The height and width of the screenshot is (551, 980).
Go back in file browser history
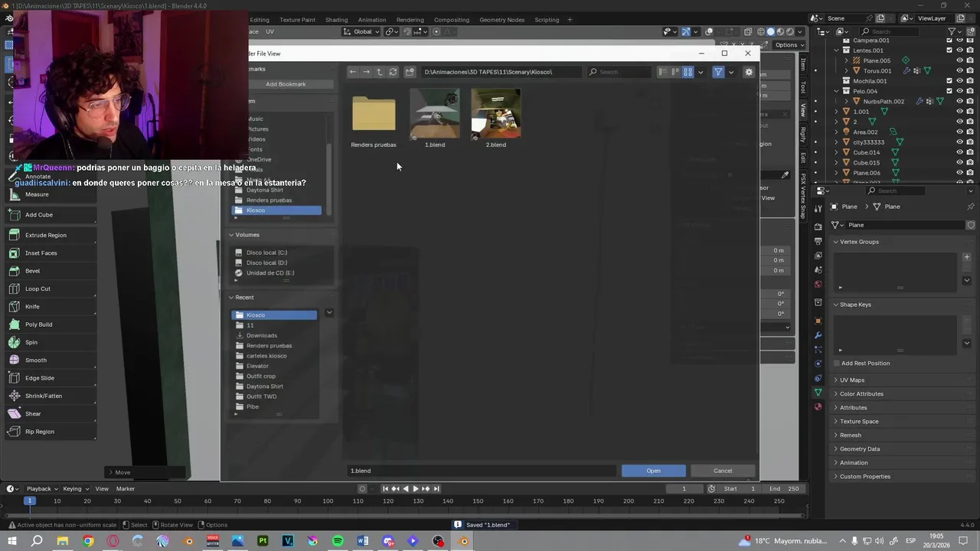pos(353,72)
